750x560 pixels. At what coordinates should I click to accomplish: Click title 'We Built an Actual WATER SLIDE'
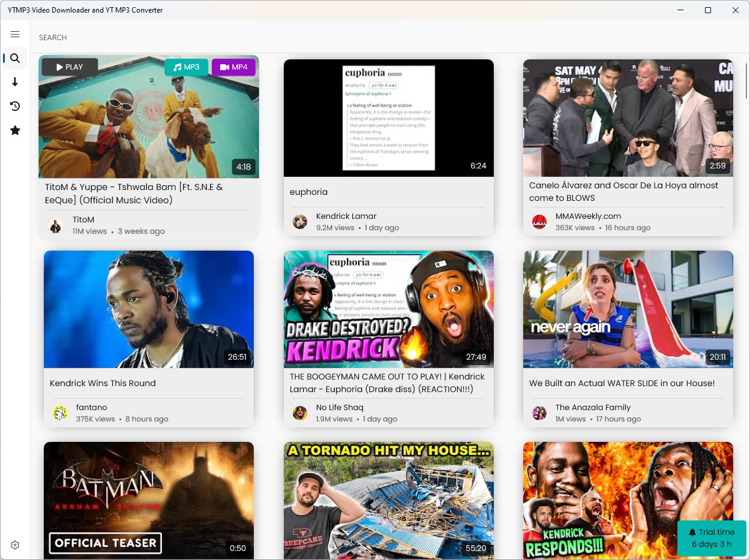[622, 383]
